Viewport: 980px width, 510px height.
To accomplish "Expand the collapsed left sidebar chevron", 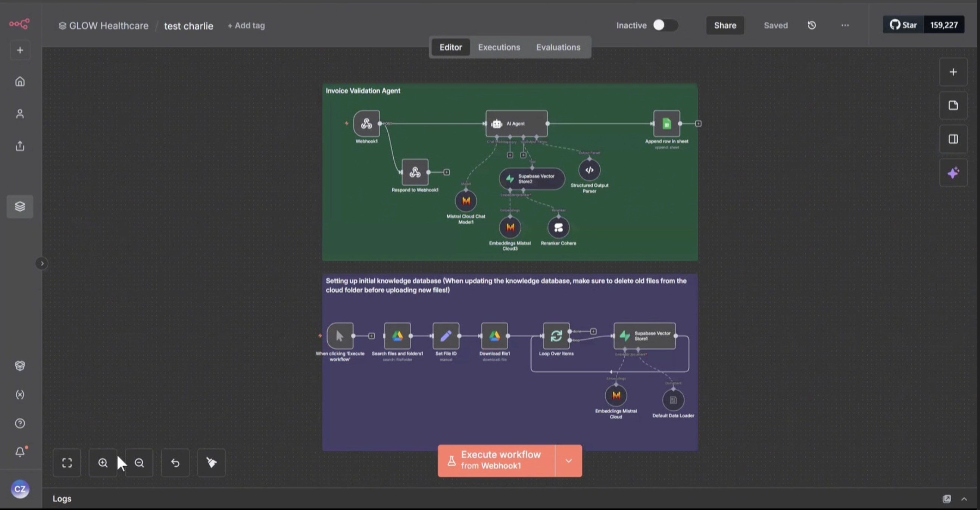I will point(42,263).
